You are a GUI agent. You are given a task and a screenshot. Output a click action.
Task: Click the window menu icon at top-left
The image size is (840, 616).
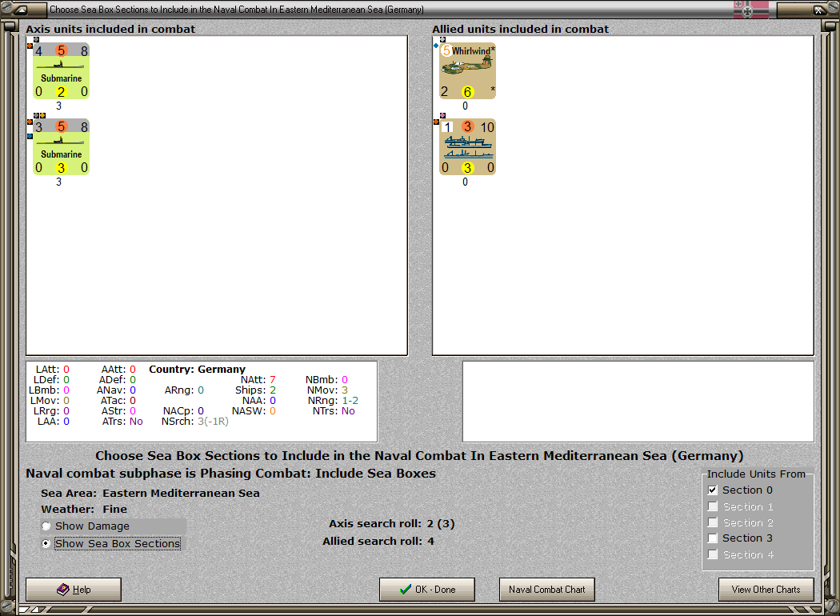(20, 9)
